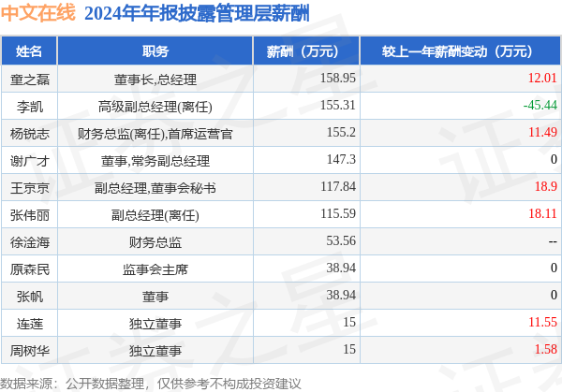
Task: Click the position 监事会主席
Action: click(155, 269)
